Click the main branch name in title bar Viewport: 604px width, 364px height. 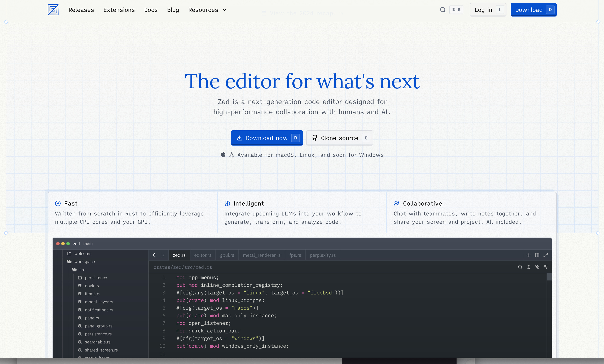[88, 244]
